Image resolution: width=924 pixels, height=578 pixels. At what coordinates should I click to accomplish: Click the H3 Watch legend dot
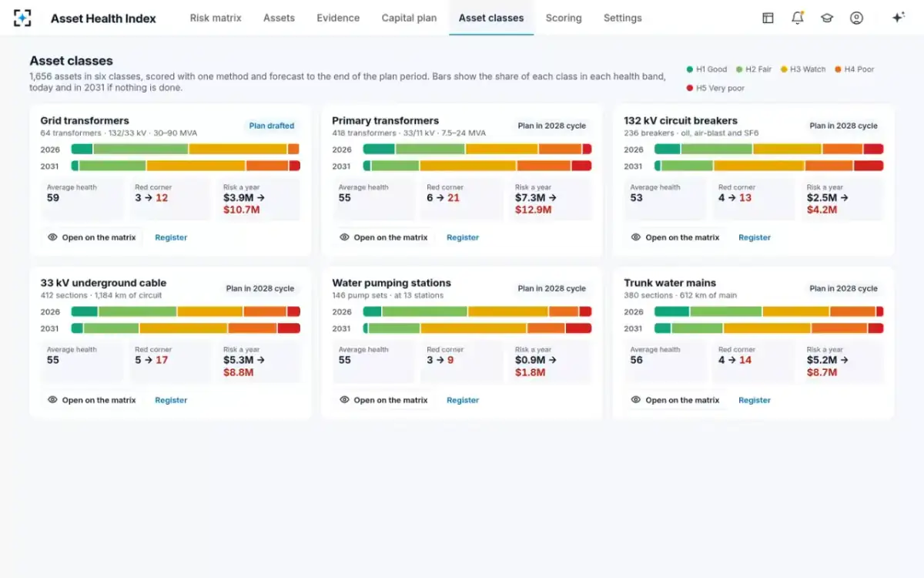point(784,69)
